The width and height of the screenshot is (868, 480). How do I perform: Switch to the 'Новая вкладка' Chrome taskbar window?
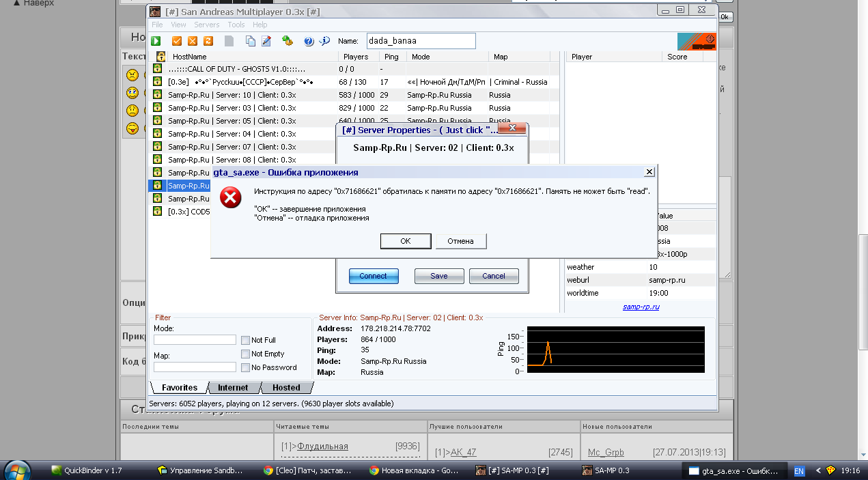coord(414,470)
